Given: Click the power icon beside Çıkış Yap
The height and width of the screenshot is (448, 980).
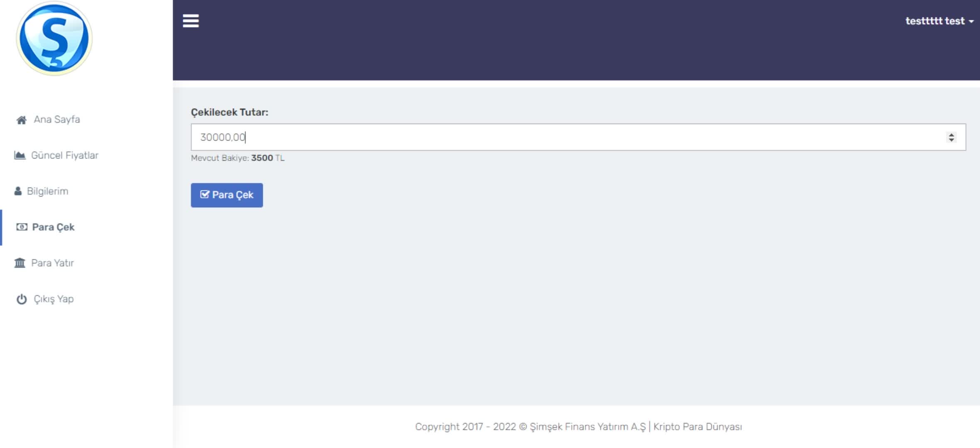Looking at the screenshot, I should pyautogui.click(x=22, y=299).
